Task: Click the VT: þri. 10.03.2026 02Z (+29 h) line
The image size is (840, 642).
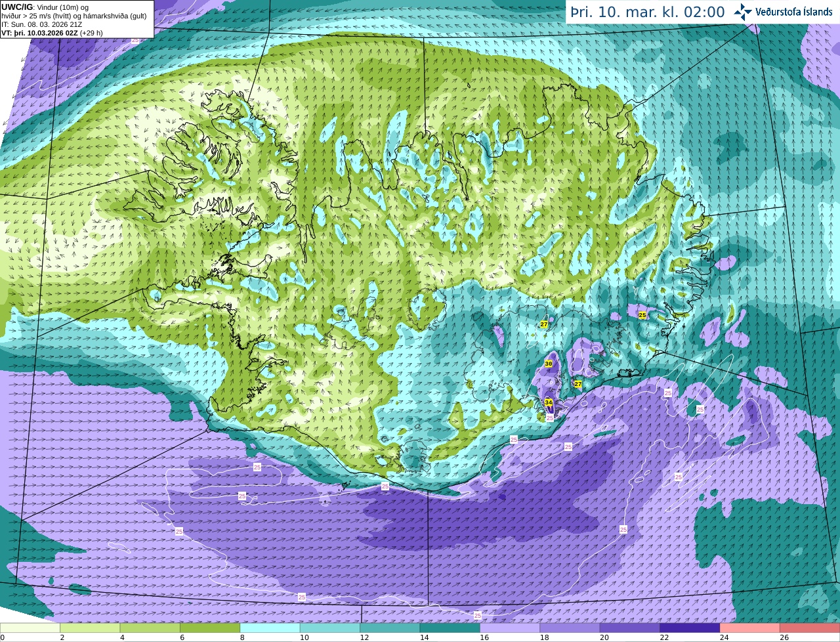Action: [52, 33]
